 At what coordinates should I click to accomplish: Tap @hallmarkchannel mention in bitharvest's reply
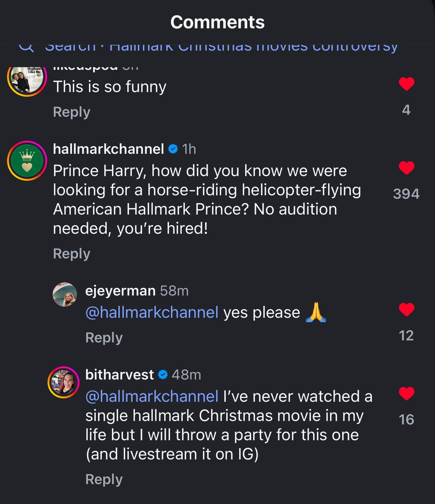pos(152,396)
